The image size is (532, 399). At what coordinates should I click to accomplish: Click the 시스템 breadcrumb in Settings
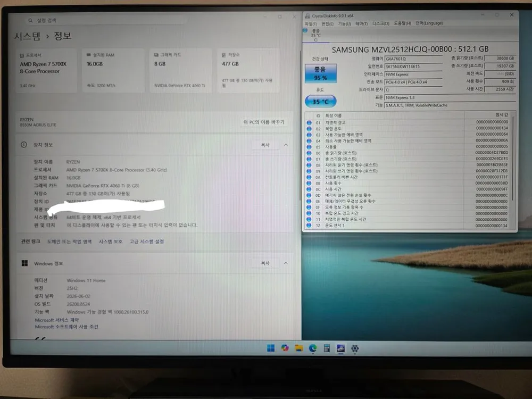click(27, 36)
